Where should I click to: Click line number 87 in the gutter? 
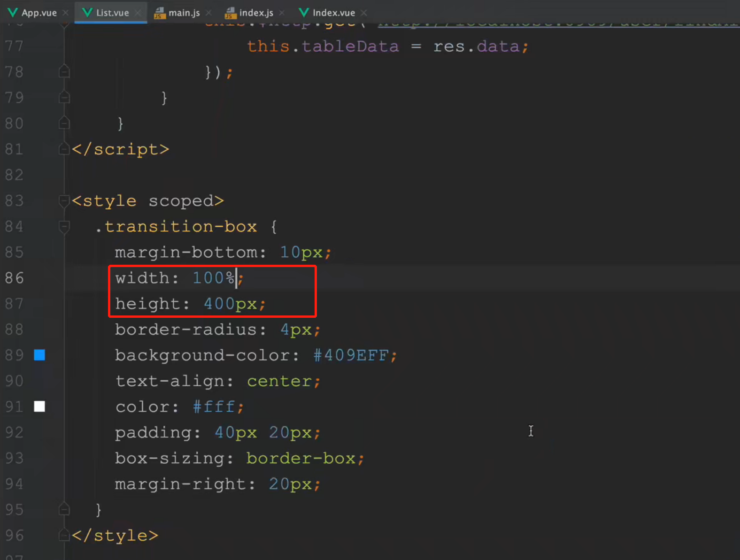[15, 304]
